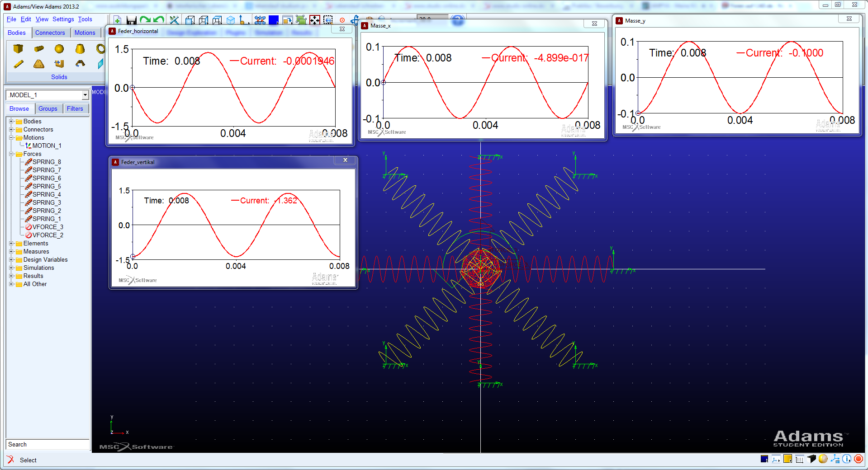Toggle the working grid visibility
The image size is (868, 470).
tap(800, 459)
